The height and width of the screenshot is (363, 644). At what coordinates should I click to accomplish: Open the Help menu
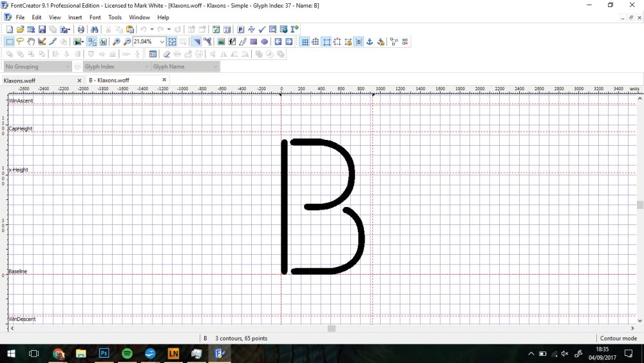tap(163, 17)
